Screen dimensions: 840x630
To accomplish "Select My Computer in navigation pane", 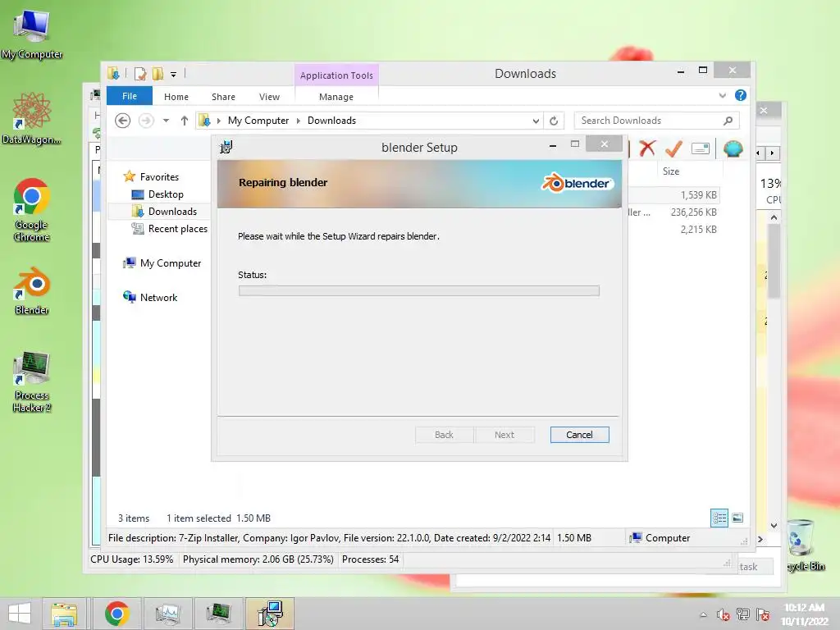I will [171, 263].
